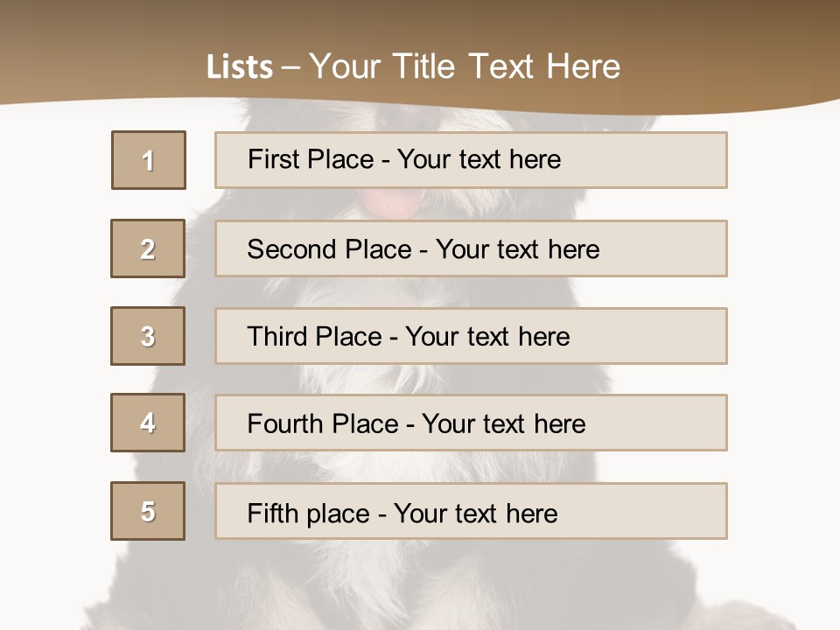
Task: Click the brown header banner left of the title
Action: click(87, 52)
